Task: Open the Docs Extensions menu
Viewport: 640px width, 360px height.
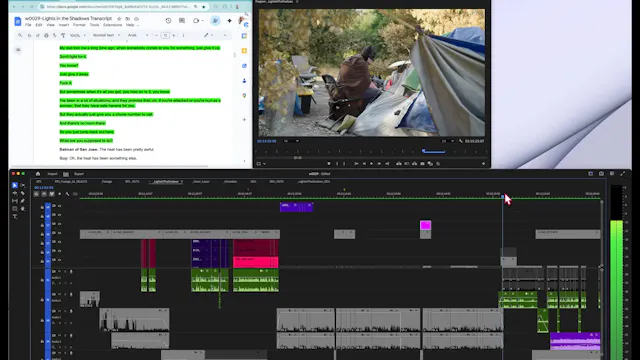Action: click(113, 25)
